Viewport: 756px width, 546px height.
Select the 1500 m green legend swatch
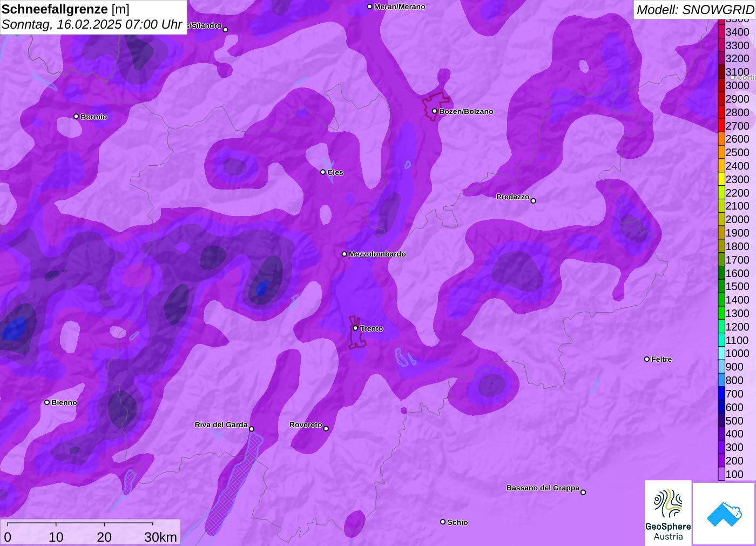tap(721, 286)
